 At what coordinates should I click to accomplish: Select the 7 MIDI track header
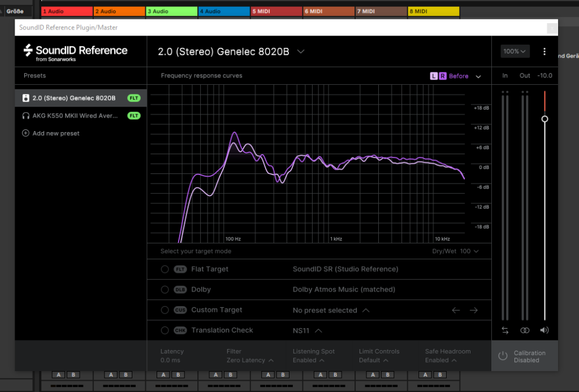tap(381, 11)
